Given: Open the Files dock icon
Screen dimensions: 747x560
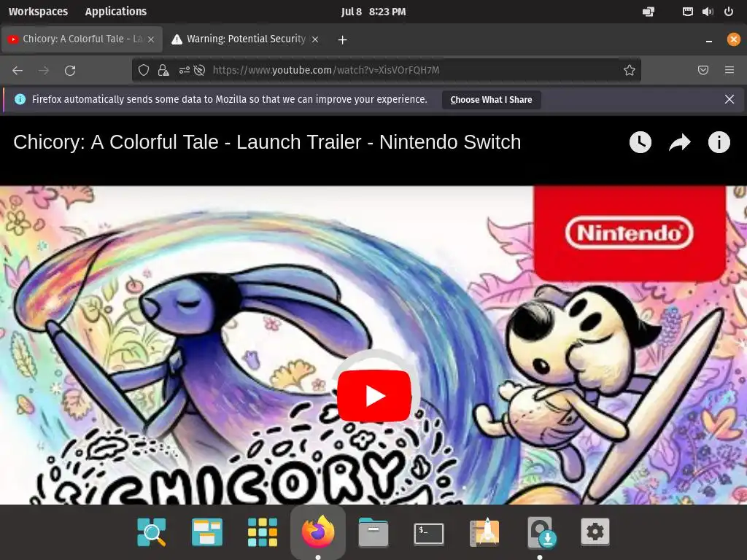Looking at the screenshot, I should pos(373,532).
